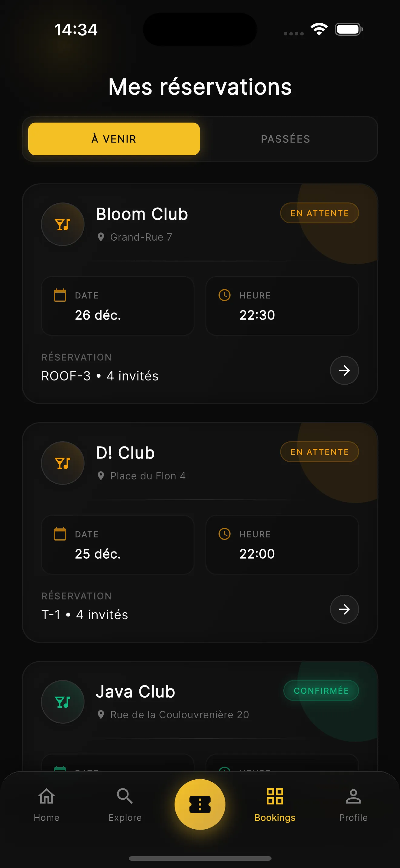Screen dimensions: 400x868
Task: Tap the center ticket button
Action: coord(200,804)
